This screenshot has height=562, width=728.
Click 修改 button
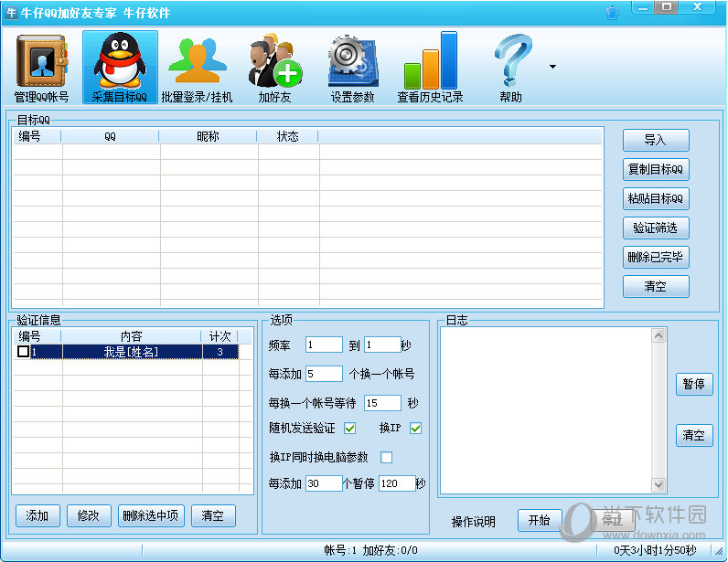tap(89, 515)
